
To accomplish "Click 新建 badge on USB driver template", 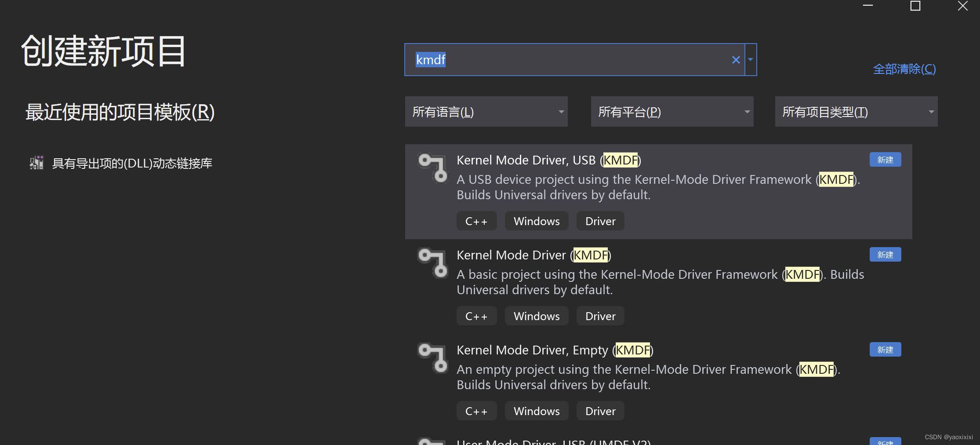I will [885, 160].
